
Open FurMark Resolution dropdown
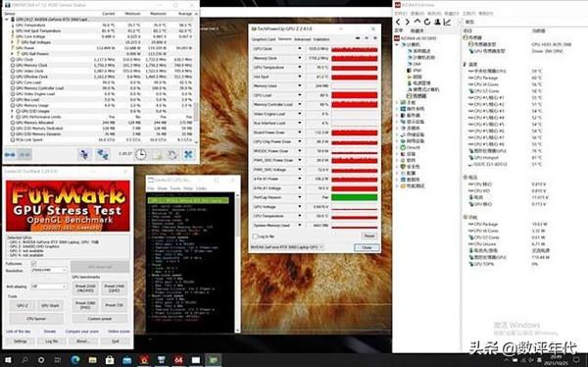click(49, 270)
